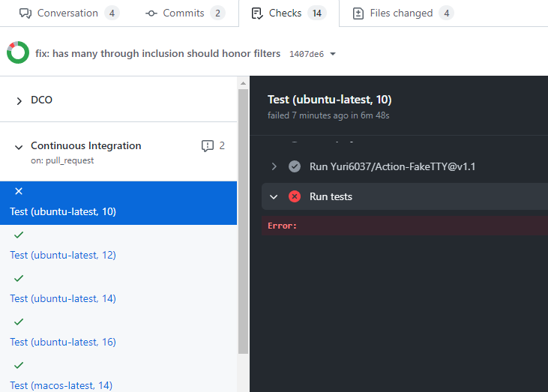The height and width of the screenshot is (392, 548).
Task: Open Test (ubuntu-latest, 14) job
Action: click(63, 299)
